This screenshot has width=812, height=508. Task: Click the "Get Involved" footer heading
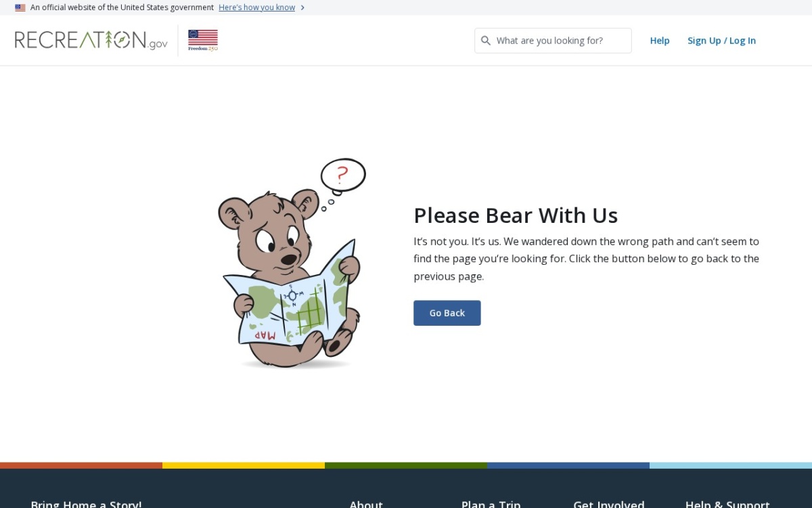[x=609, y=504]
